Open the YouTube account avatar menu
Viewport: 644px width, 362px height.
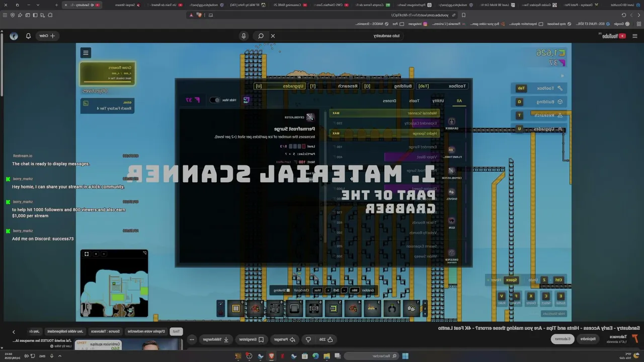(x=14, y=36)
